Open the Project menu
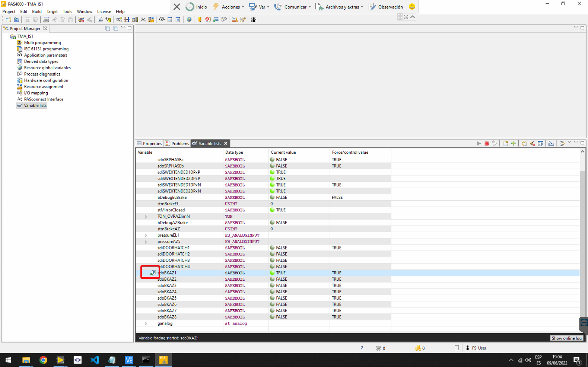The width and height of the screenshot is (588, 367). [x=9, y=12]
